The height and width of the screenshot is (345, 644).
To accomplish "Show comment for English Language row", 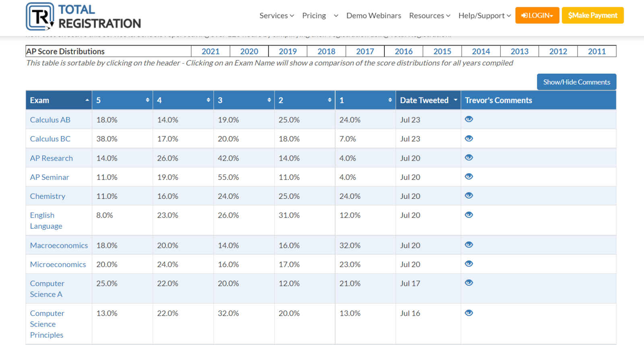I will [x=469, y=215].
